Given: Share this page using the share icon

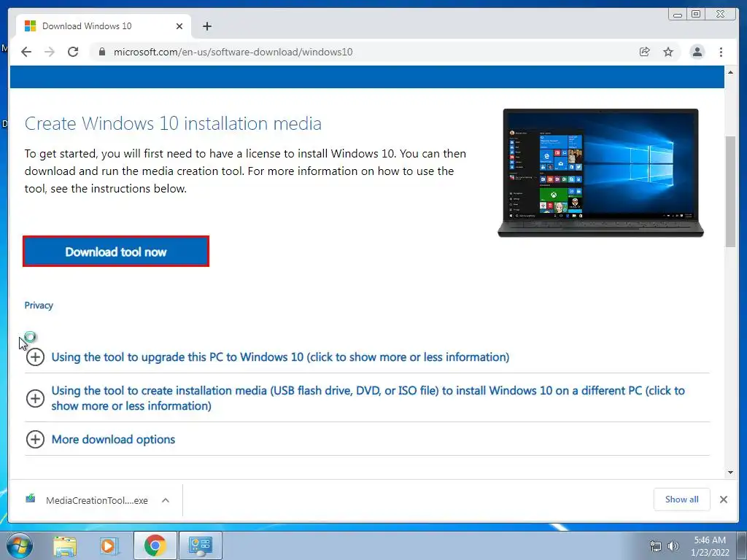Looking at the screenshot, I should coord(645,52).
